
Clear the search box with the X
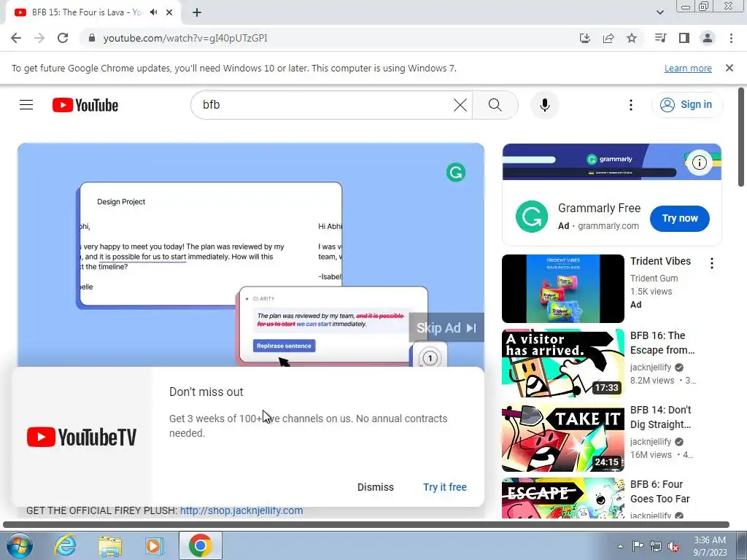pyautogui.click(x=460, y=105)
